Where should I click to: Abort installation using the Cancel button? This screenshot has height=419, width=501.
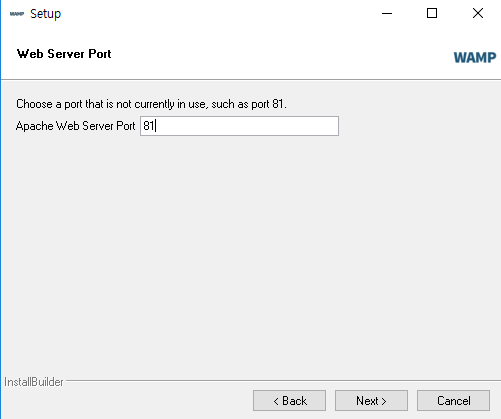click(x=453, y=401)
